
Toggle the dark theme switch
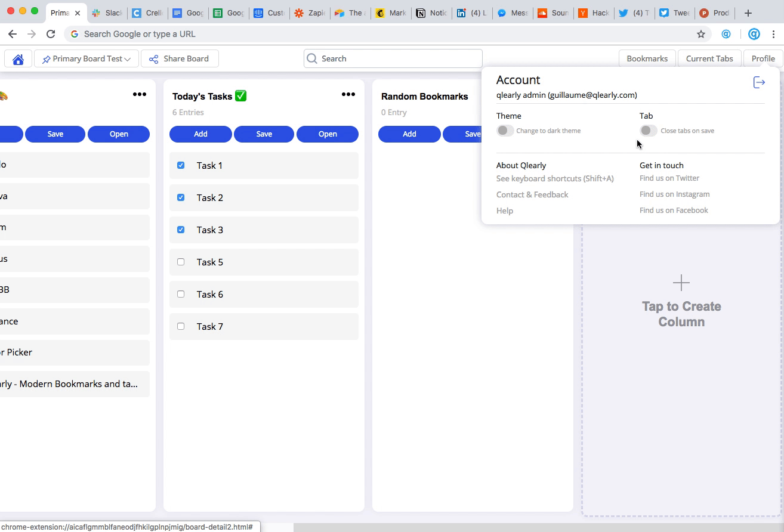(x=505, y=131)
